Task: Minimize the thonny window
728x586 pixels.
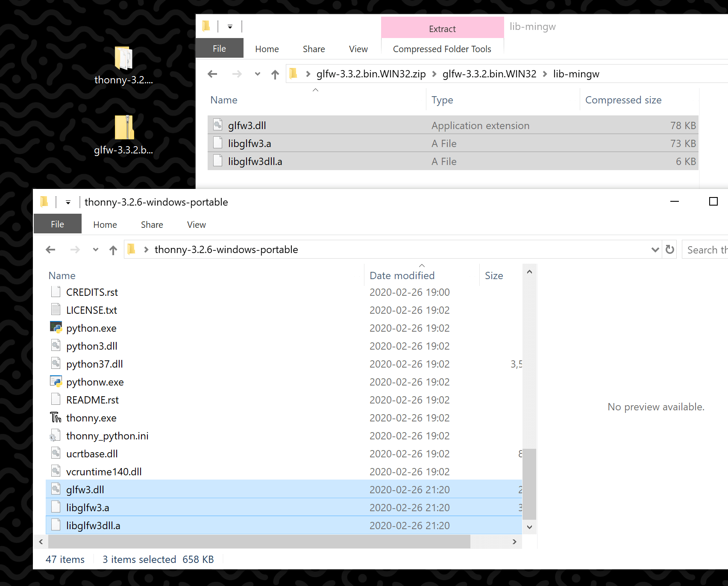Action: (675, 201)
